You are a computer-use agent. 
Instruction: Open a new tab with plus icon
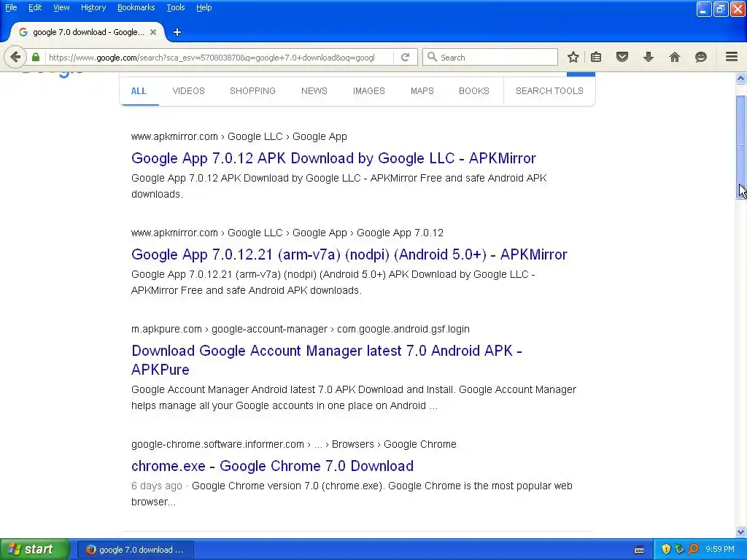pos(177,32)
